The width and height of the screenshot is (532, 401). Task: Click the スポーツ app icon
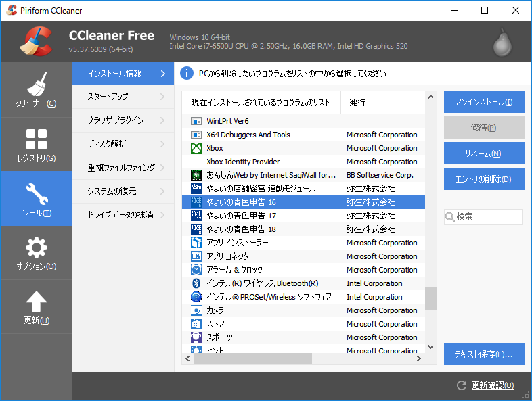coord(196,337)
